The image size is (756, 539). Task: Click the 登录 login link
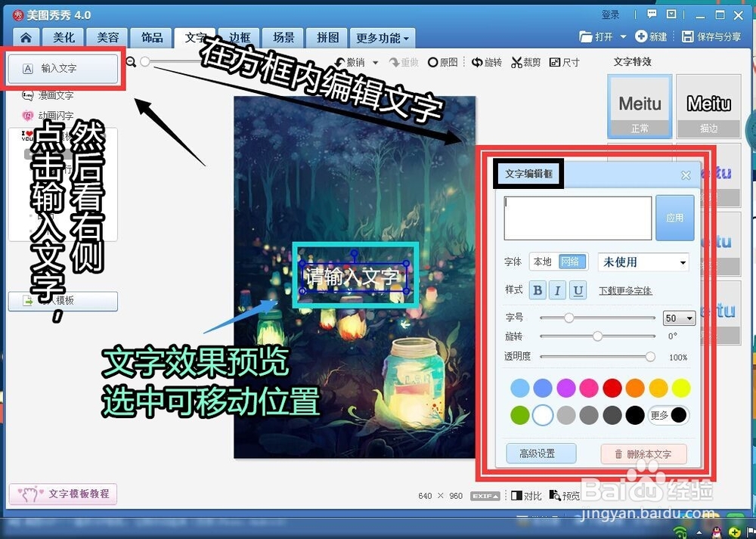[x=610, y=15]
